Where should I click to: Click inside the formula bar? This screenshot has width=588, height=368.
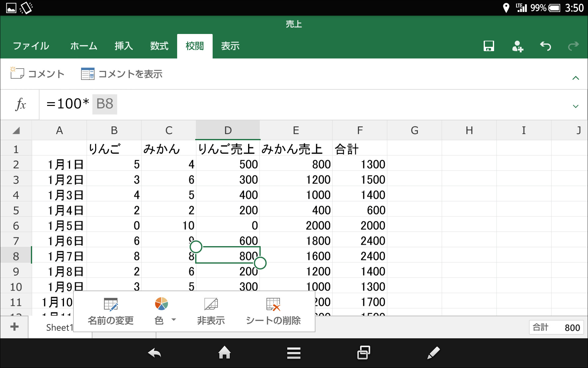tap(214, 104)
